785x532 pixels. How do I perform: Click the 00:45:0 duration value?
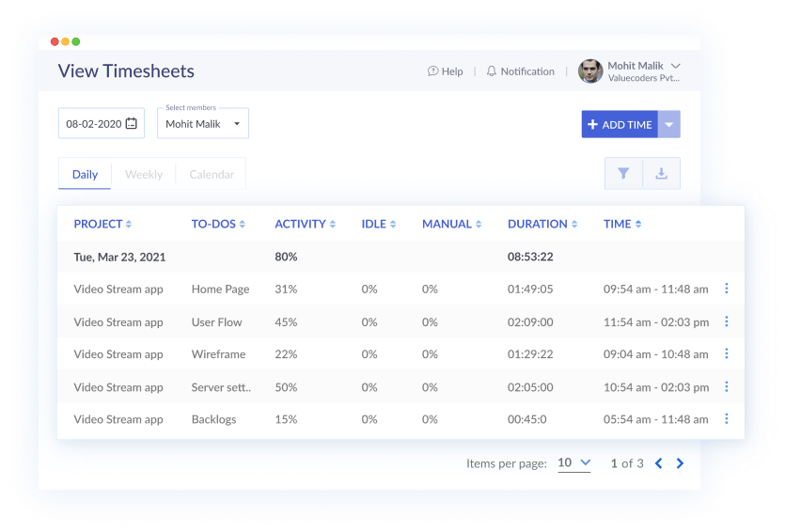click(527, 419)
